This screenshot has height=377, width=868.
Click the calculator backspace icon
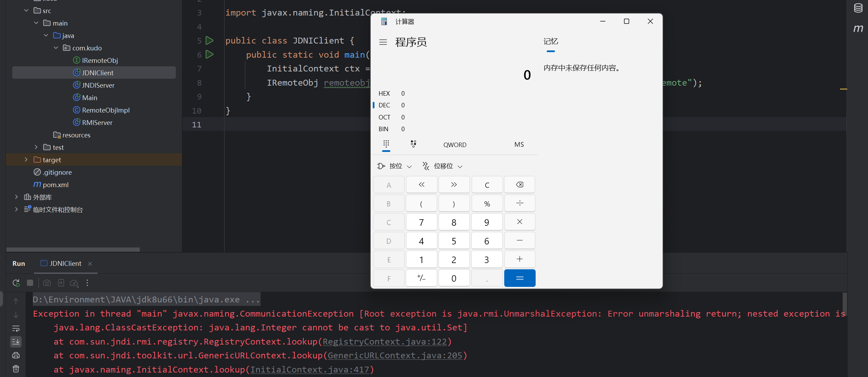(x=519, y=185)
